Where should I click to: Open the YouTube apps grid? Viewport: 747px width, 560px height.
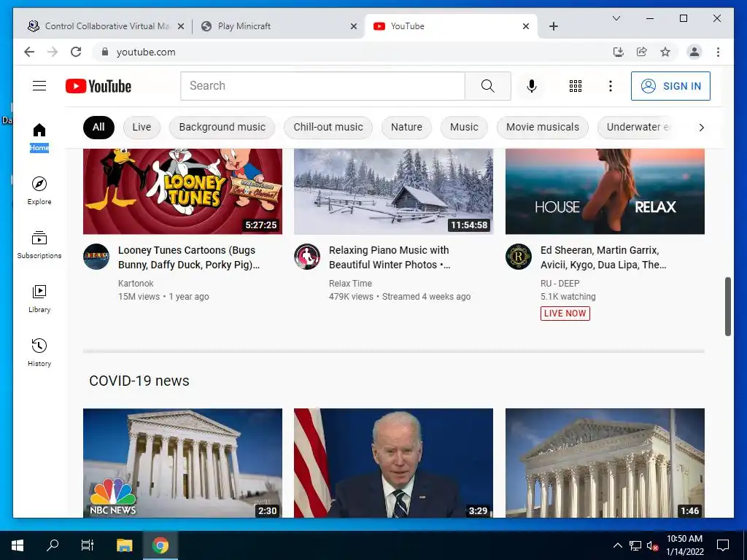coord(576,86)
